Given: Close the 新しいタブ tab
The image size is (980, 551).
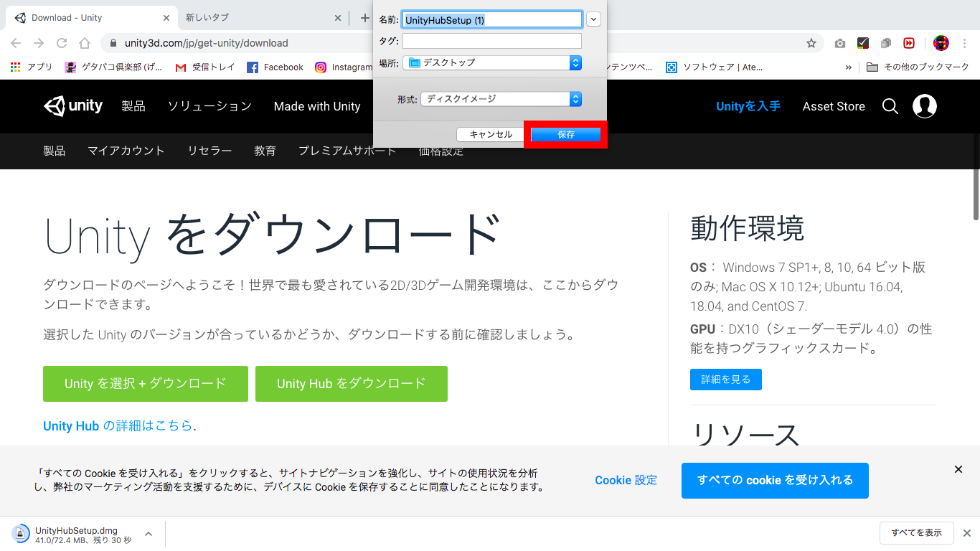Looking at the screenshot, I should pyautogui.click(x=338, y=18).
